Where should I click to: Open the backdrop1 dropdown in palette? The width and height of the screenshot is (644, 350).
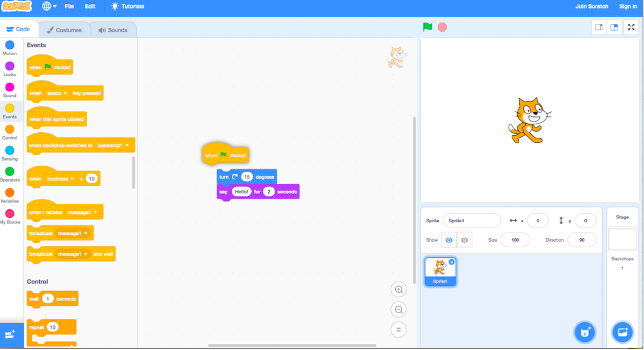[113, 145]
